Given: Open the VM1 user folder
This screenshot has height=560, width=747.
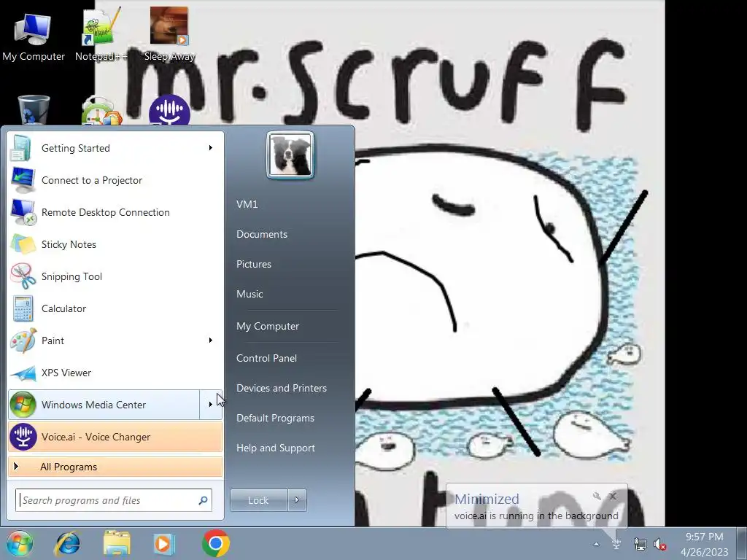Looking at the screenshot, I should tap(247, 204).
